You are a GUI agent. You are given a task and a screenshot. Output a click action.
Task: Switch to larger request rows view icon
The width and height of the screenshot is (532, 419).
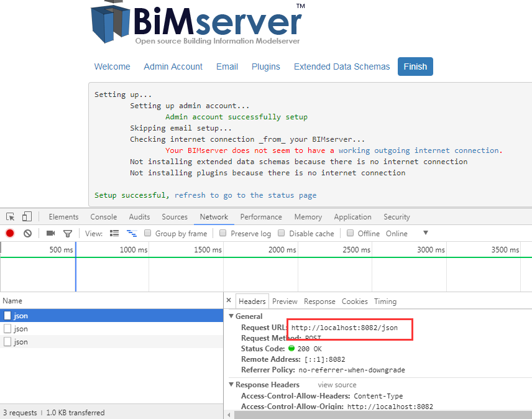(x=115, y=233)
